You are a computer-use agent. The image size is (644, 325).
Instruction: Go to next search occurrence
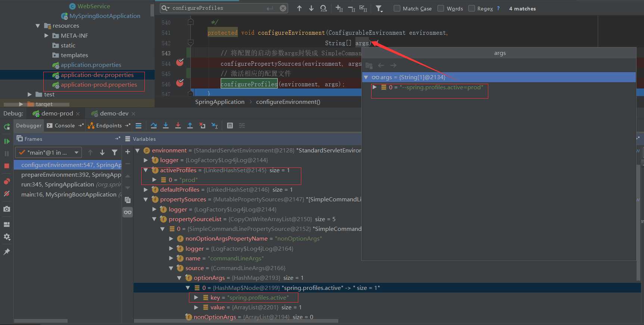pos(311,8)
